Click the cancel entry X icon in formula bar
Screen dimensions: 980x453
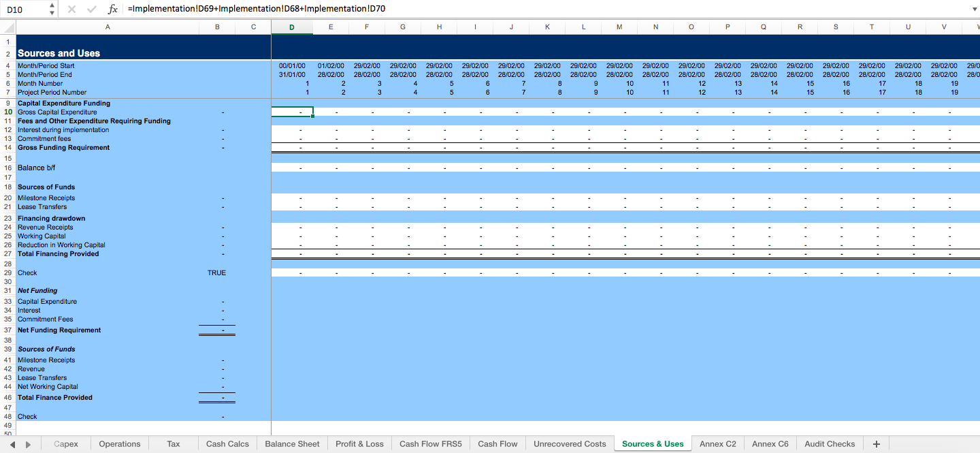click(x=72, y=10)
